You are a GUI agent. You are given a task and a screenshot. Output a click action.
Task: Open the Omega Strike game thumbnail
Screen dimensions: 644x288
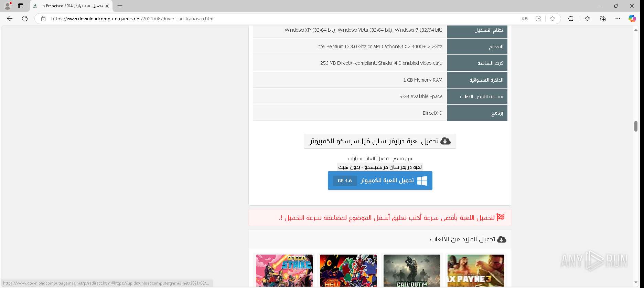pos(284,271)
